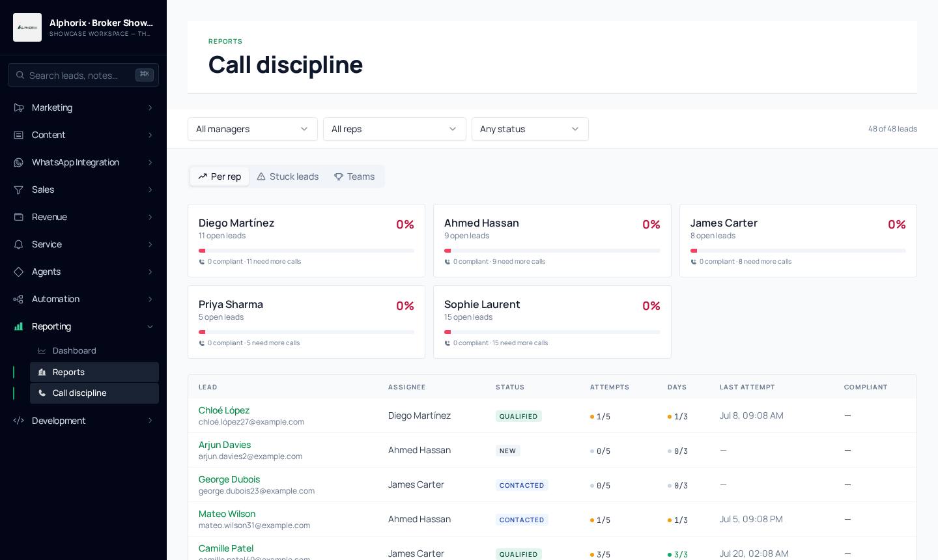Click Sophie Laurent compliance progress bar
This screenshot has height=560, width=938.
click(x=552, y=332)
